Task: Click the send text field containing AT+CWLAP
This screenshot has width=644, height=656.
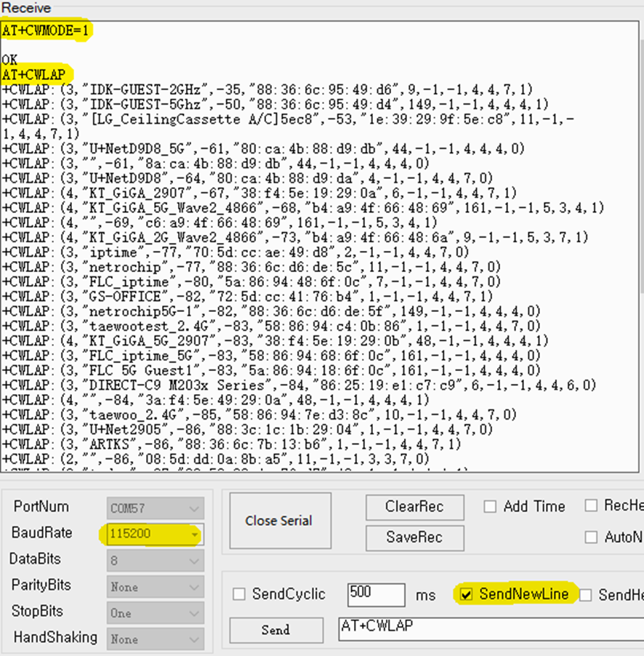Action: click(491, 629)
